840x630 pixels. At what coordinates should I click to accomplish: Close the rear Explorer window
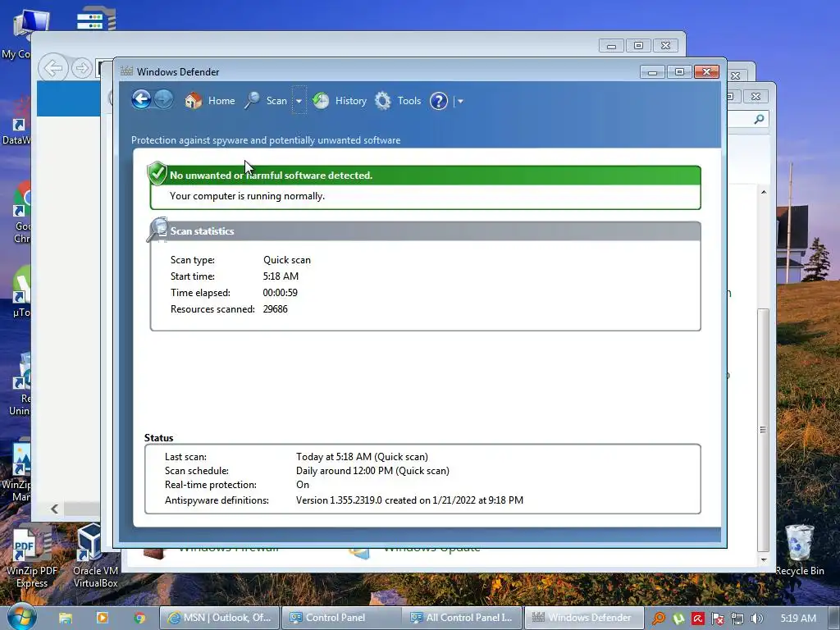[x=666, y=46]
